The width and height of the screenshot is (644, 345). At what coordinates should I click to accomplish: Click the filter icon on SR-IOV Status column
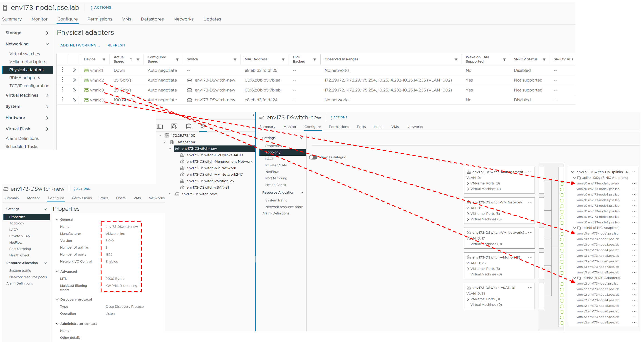(544, 60)
